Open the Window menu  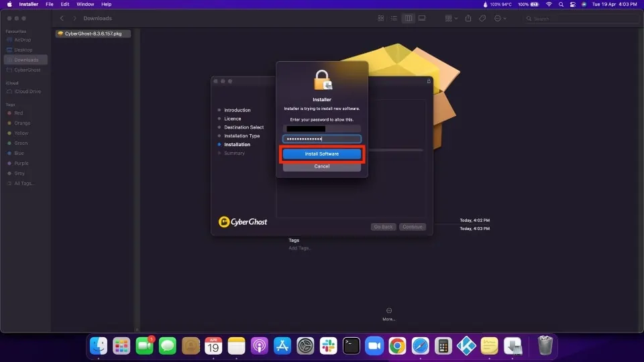[85, 4]
